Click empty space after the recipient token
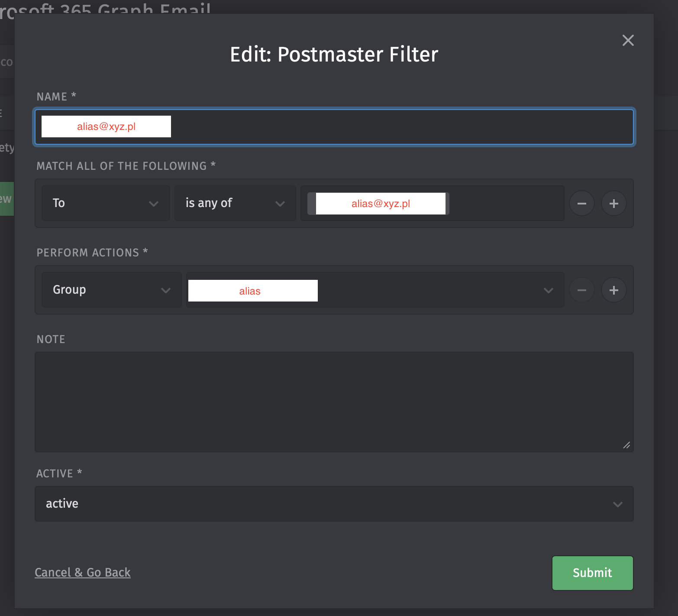This screenshot has height=616, width=678. (x=507, y=203)
